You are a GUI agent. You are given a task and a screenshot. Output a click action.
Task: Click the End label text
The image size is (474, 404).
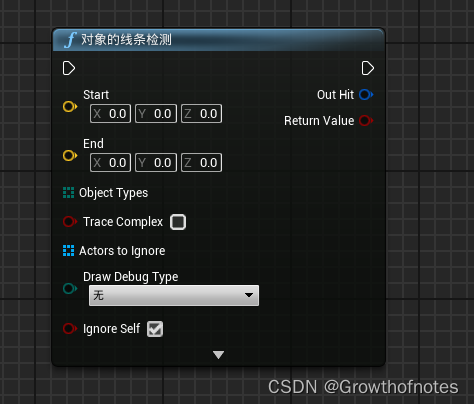[93, 144]
